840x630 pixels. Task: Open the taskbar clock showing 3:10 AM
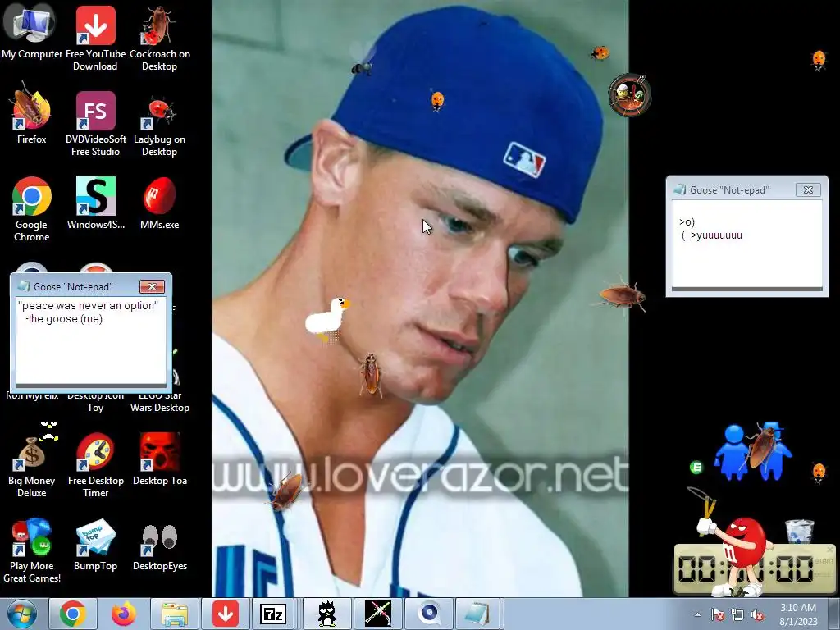pyautogui.click(x=798, y=614)
